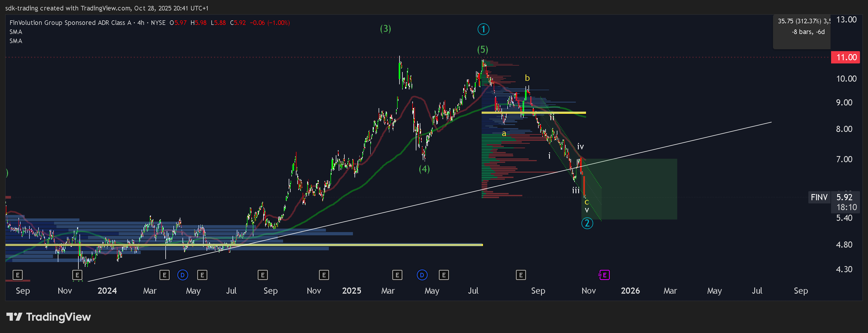Click the 18:10 bar countdown label
The width and height of the screenshot is (868, 333).
coord(846,207)
